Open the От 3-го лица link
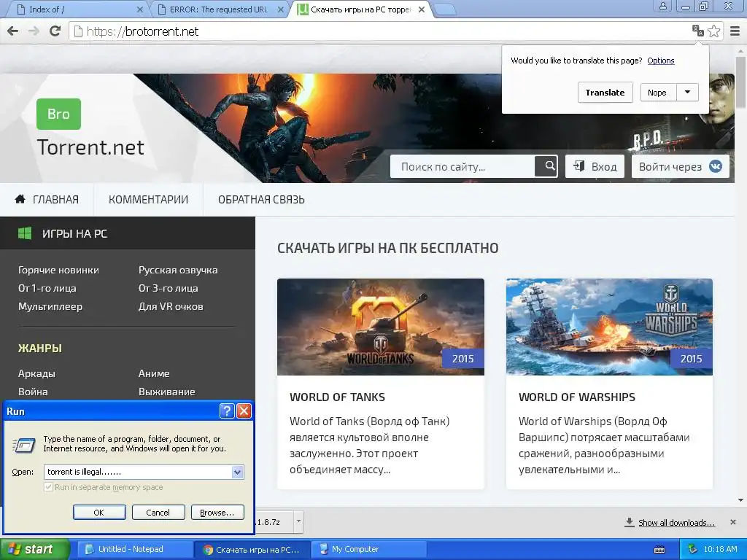 point(169,288)
